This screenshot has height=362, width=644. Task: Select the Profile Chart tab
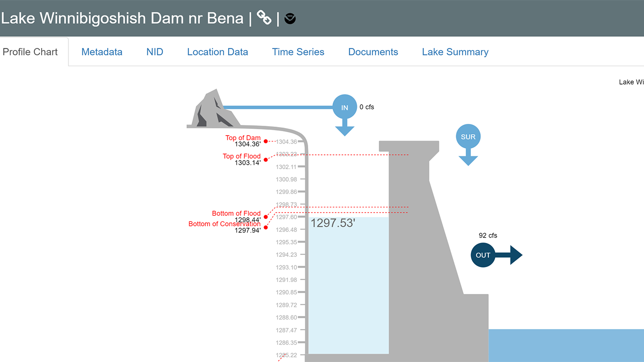tap(30, 52)
